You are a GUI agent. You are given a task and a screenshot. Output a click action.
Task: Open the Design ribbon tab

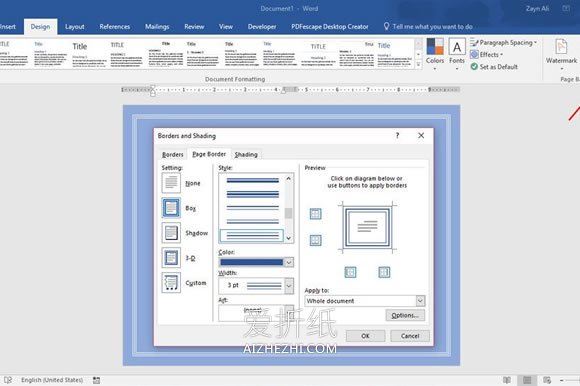pyautogui.click(x=40, y=27)
